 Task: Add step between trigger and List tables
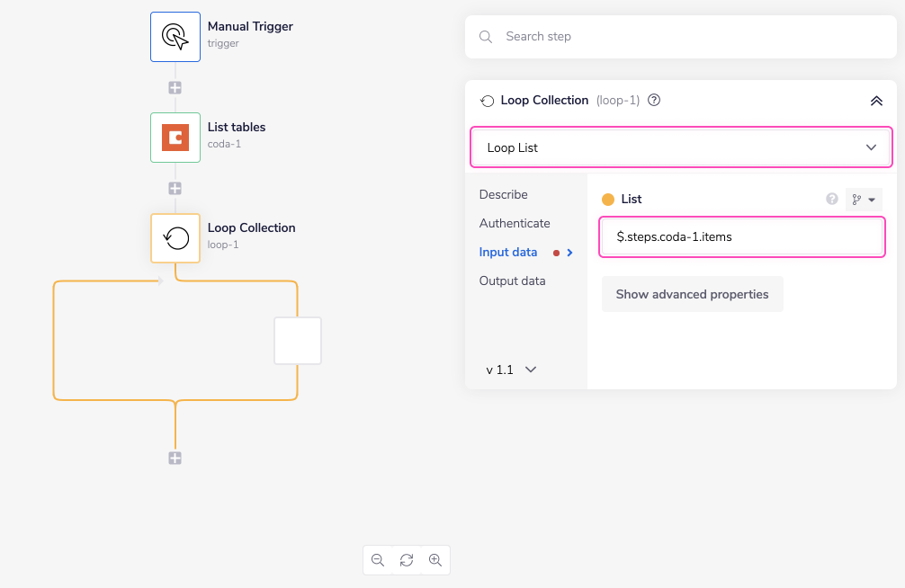[x=175, y=88]
